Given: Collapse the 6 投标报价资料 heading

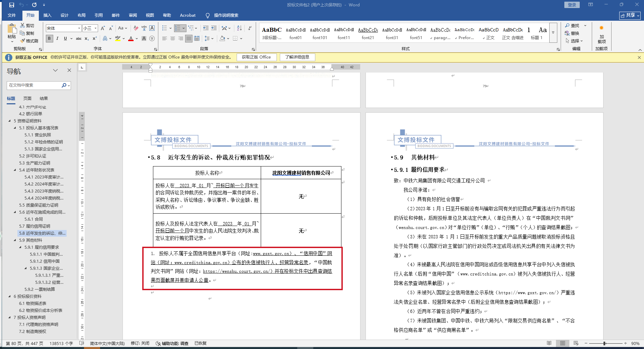Looking at the screenshot, I should point(9,296).
